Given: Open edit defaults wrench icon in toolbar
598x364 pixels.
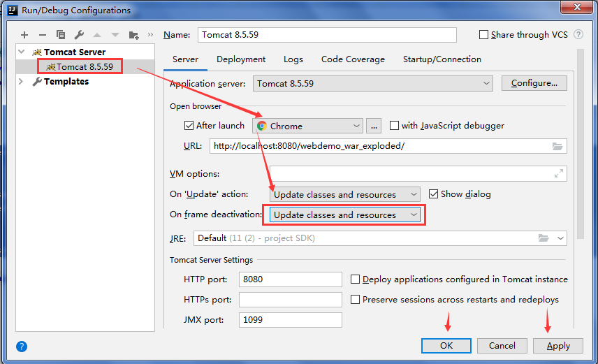Looking at the screenshot, I should [x=79, y=35].
